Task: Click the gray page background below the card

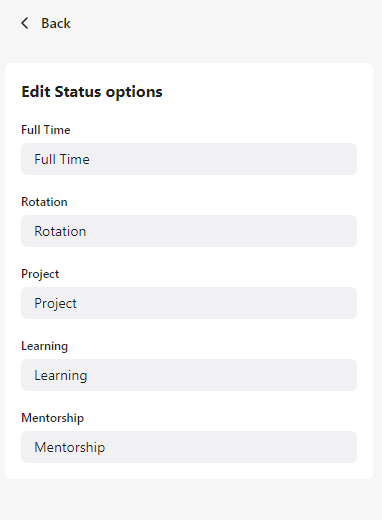Action: coord(191,500)
